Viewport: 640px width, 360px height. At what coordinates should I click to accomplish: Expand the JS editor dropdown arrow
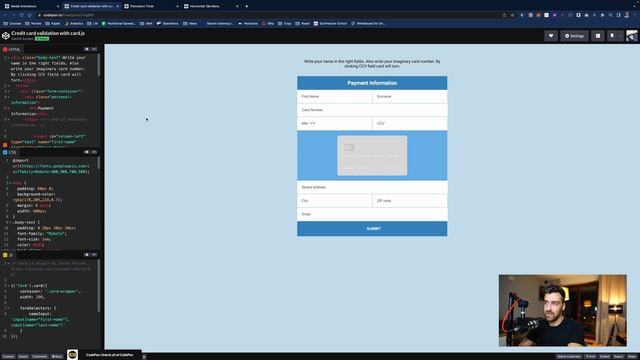(94, 254)
